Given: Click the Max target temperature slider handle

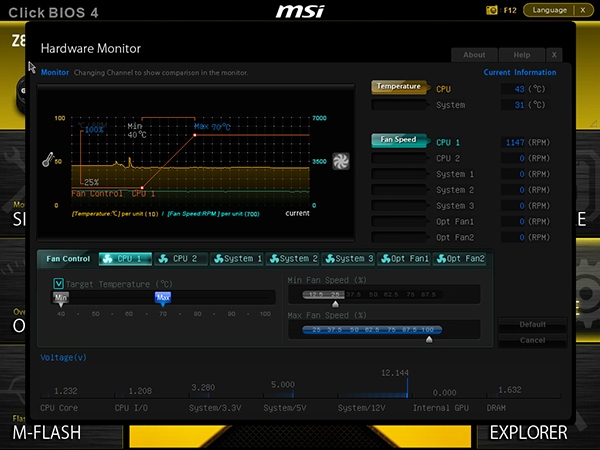Looking at the screenshot, I should (163, 298).
